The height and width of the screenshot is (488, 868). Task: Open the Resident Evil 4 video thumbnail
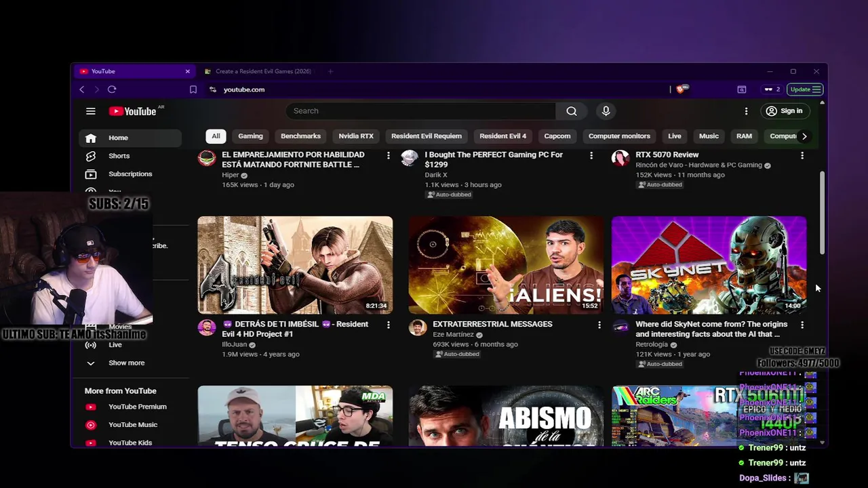click(x=295, y=265)
